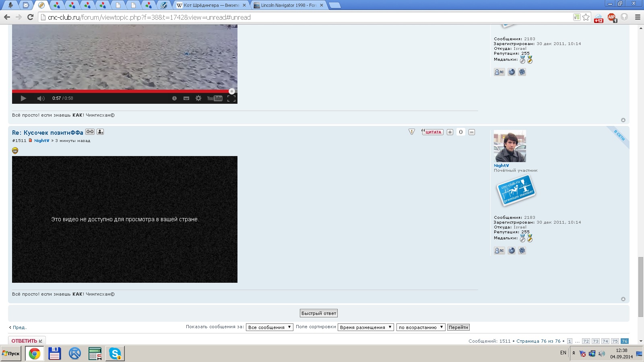
Task: Open Skype from the taskbar
Action: pyautogui.click(x=115, y=354)
